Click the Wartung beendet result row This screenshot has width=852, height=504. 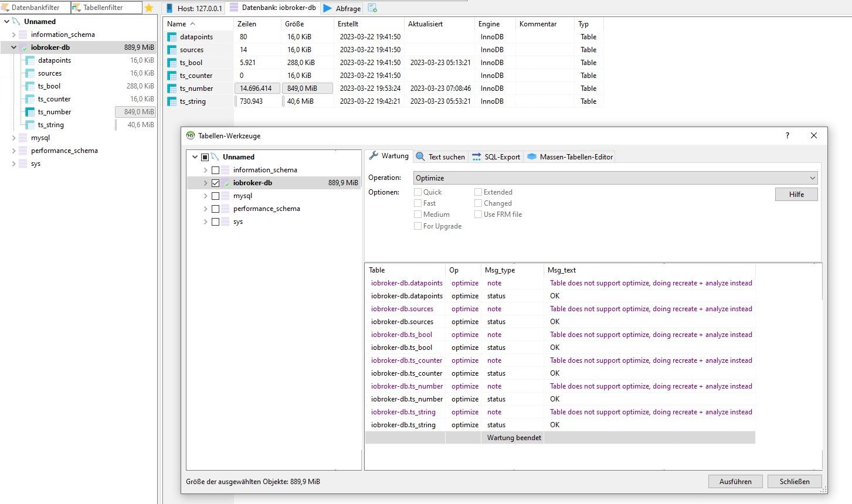560,438
